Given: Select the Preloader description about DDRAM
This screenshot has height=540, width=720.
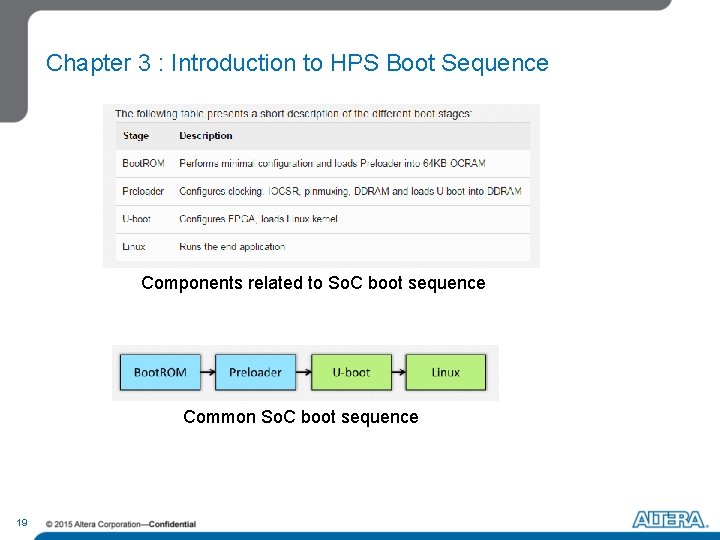Looking at the screenshot, I should tap(350, 191).
